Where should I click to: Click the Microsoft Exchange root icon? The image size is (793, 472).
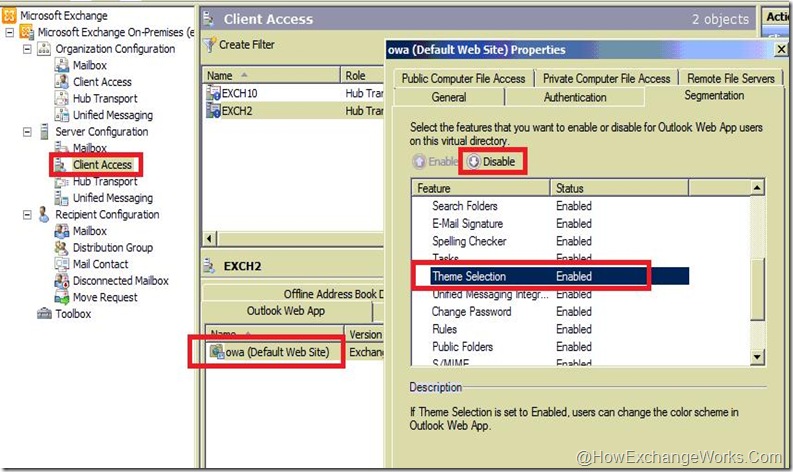(x=9, y=16)
